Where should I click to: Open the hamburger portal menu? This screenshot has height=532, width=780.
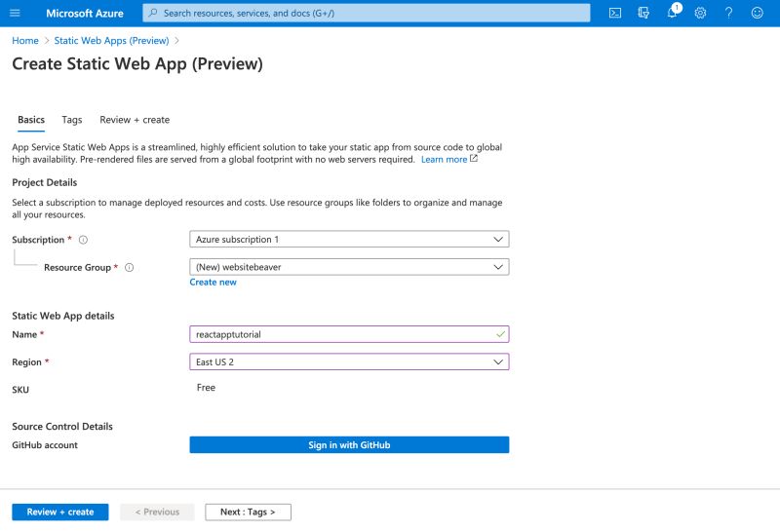(x=15, y=13)
